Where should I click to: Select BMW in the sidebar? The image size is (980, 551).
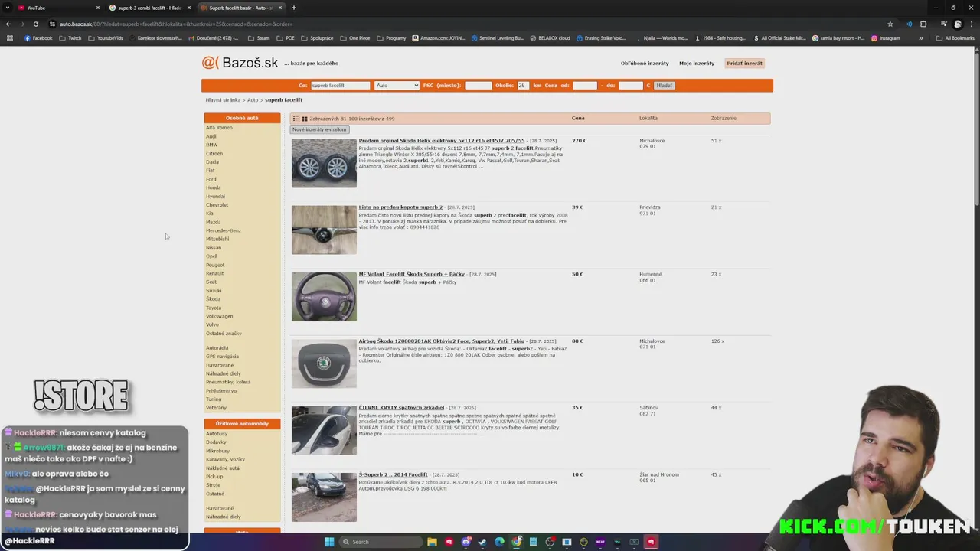point(211,145)
